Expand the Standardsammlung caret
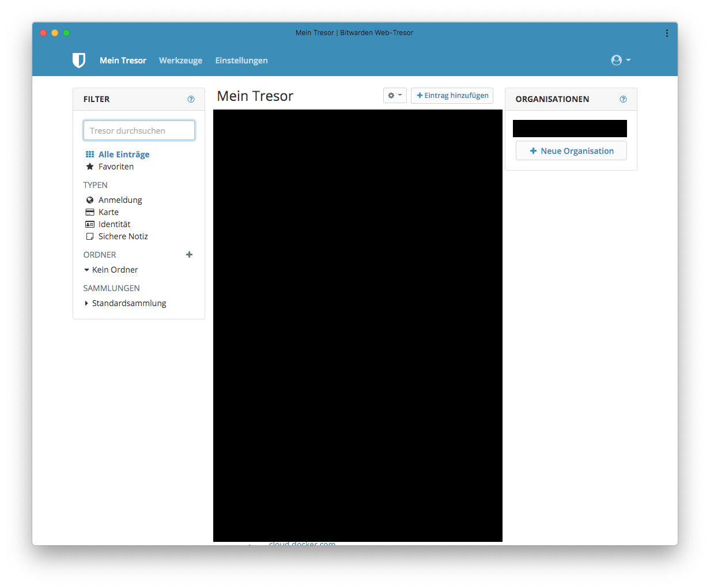Image resolution: width=710 pixels, height=588 pixels. [86, 303]
